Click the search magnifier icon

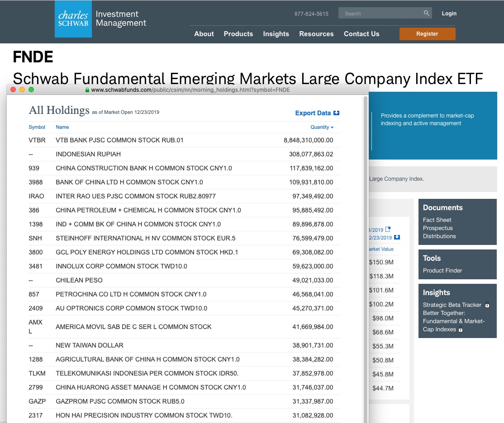(x=426, y=13)
